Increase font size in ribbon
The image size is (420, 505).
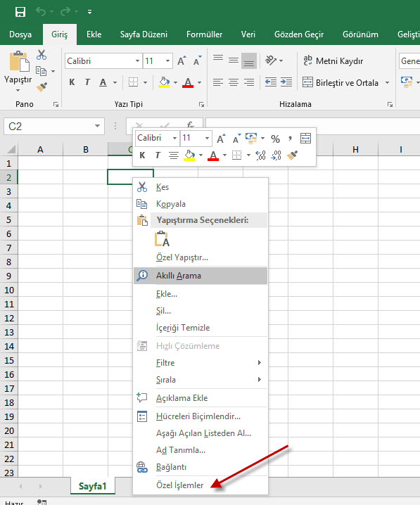pyautogui.click(x=182, y=61)
